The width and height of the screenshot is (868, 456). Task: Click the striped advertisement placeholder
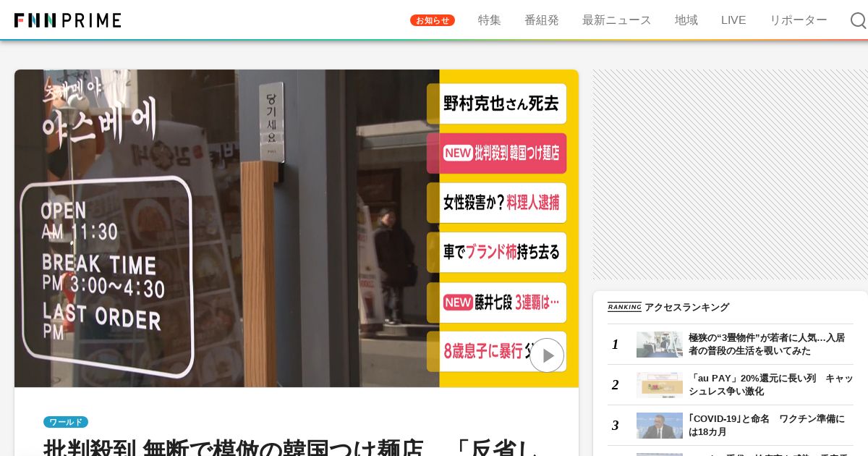pos(731,174)
